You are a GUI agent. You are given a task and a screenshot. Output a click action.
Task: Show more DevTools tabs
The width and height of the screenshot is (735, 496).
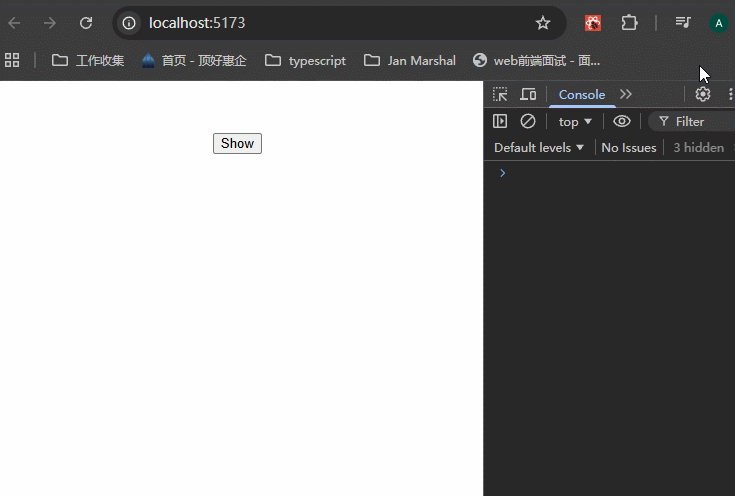coord(626,94)
